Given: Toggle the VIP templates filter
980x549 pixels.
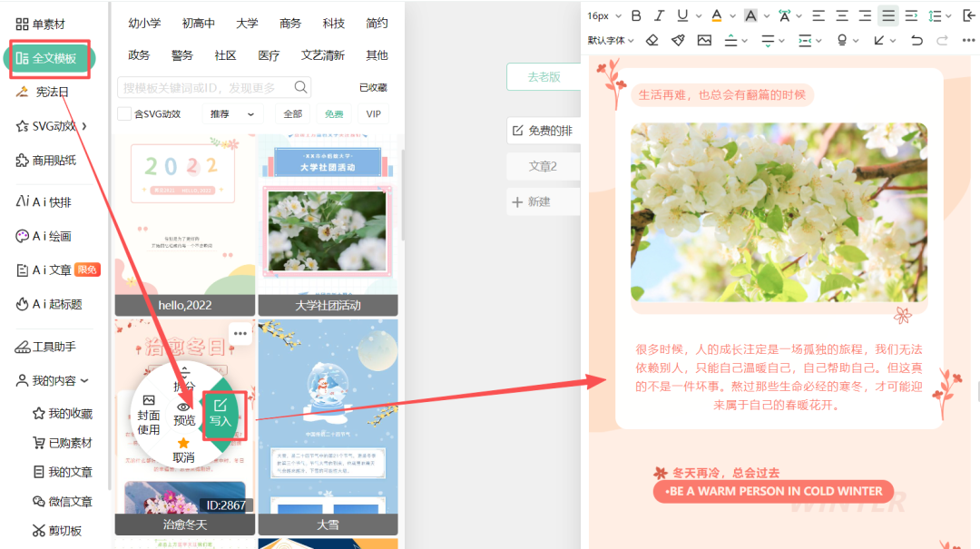Looking at the screenshot, I should pos(373,114).
